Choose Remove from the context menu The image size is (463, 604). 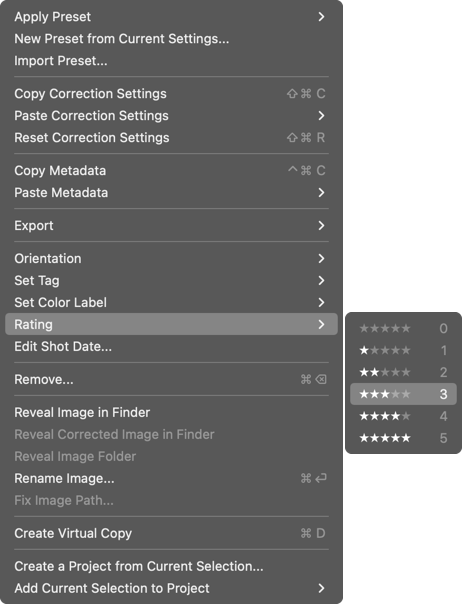coord(171,379)
